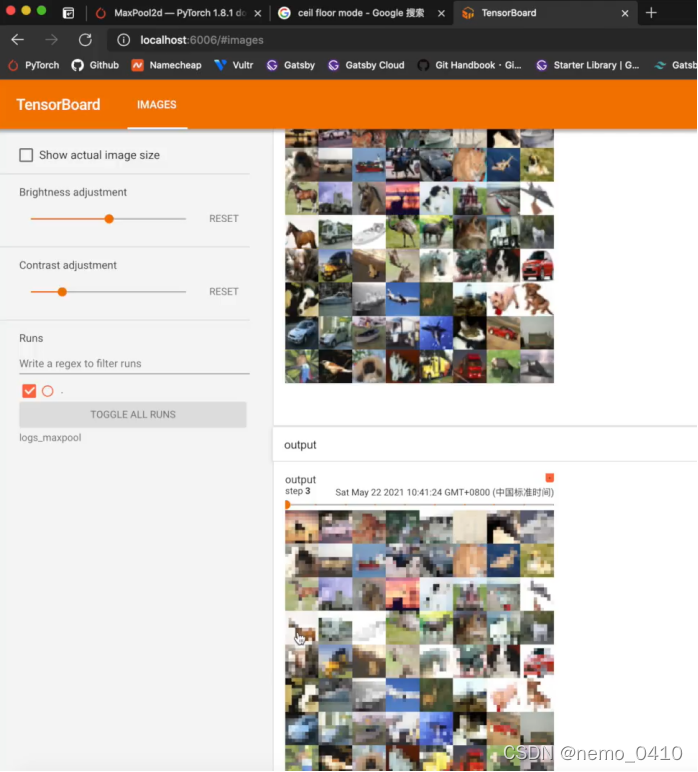Open the tab overview icon beside window controls
Image resolution: width=698 pixels, height=772 pixels.
click(68, 13)
